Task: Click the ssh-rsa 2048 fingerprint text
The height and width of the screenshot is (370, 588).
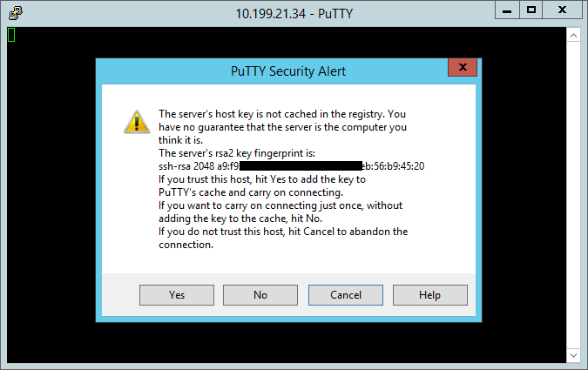Action: [x=291, y=166]
